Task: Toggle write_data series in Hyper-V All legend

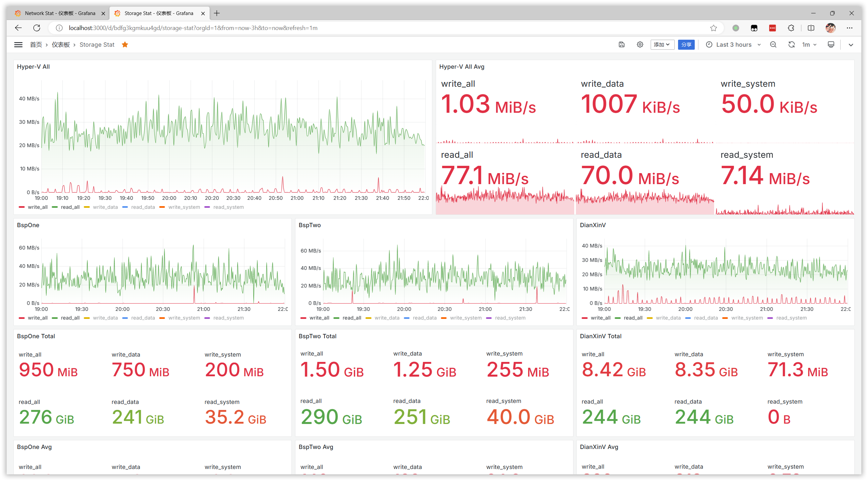Action: [x=105, y=207]
